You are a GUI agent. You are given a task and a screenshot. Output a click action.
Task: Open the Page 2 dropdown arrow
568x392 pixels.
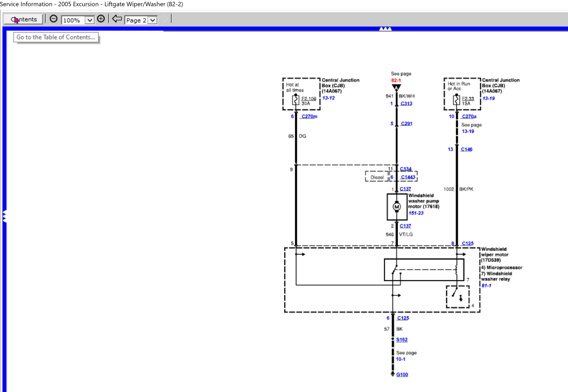click(153, 20)
